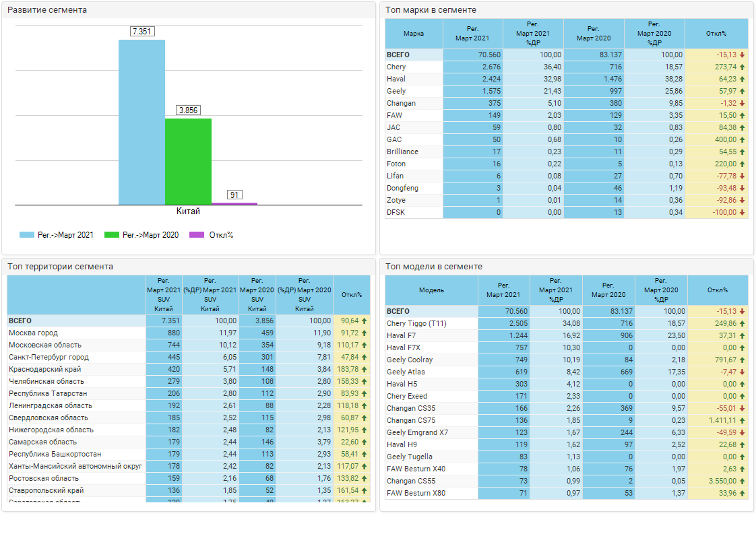The width and height of the screenshot is (756, 534).
Task: Sort models table by Модель column header
Action: [431, 290]
